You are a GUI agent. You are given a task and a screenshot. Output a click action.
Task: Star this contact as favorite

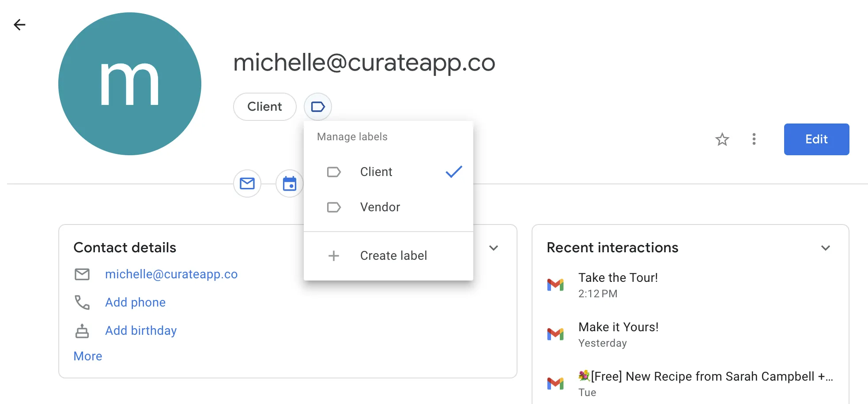[x=722, y=139]
